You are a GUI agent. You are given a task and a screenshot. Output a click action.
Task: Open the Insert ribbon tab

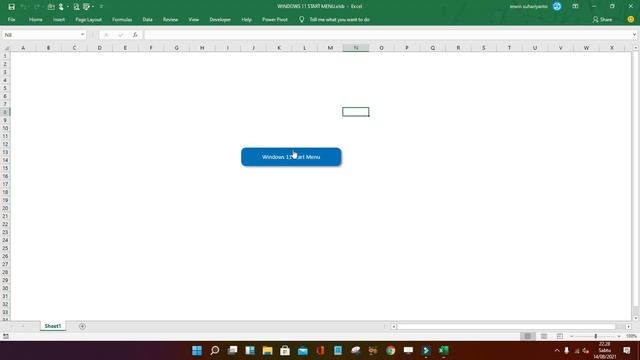59,19
